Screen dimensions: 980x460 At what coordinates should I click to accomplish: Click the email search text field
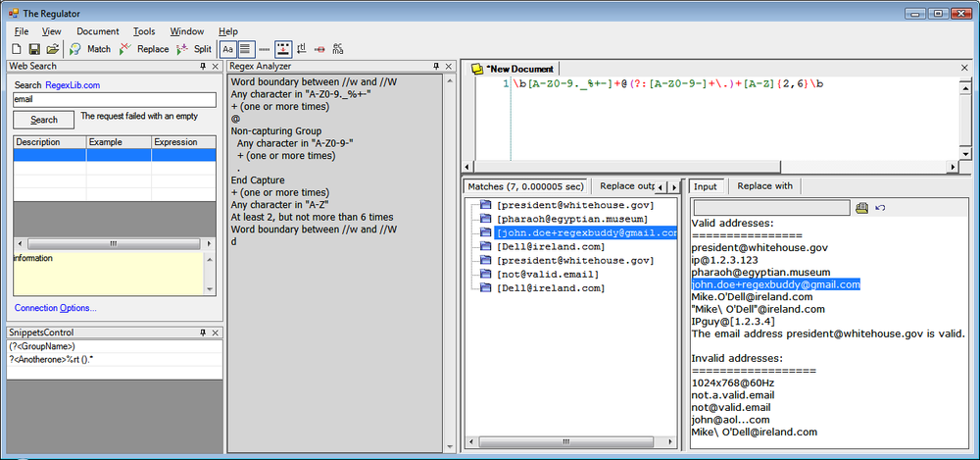click(114, 100)
